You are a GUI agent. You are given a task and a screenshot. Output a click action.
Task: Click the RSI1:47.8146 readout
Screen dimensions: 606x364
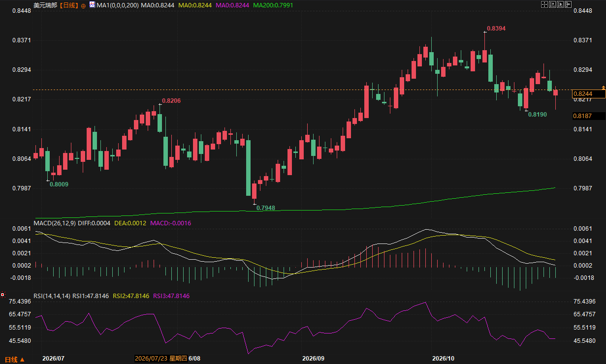tap(91, 296)
